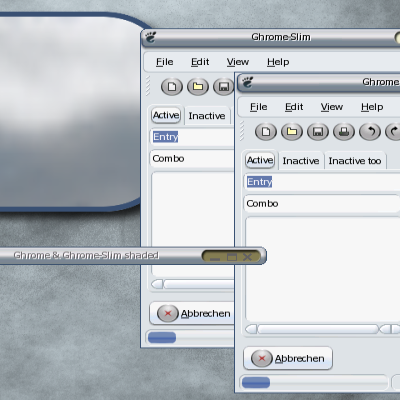Click Abbrechen button in back Ghrome-Slim window
This screenshot has height=400, width=400.
192,313
